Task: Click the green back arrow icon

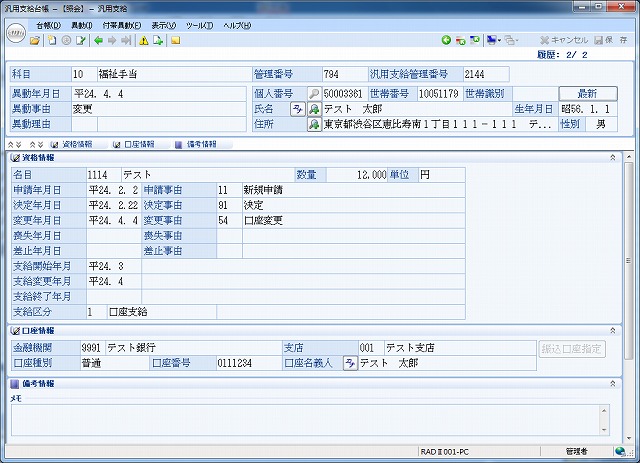Action: coord(97,41)
